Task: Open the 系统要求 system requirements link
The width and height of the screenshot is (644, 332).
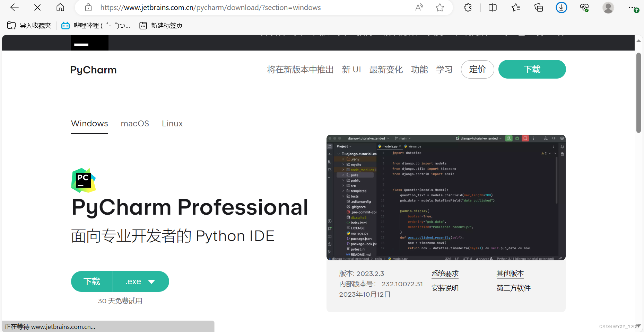Action: (445, 273)
